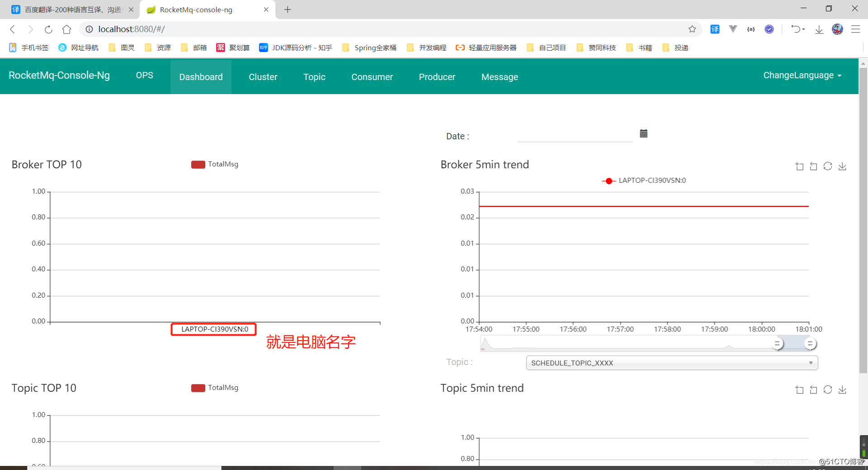This screenshot has height=470, width=868.
Task: Go forward in browser history
Action: click(30, 29)
